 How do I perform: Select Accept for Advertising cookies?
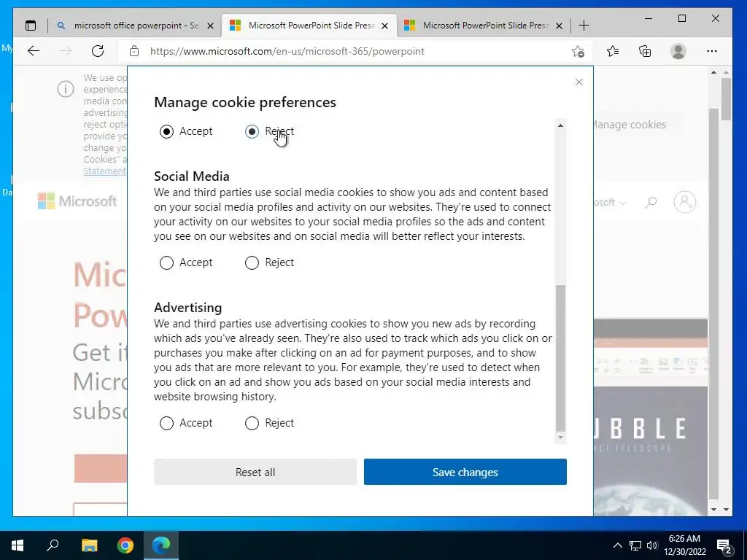(167, 424)
